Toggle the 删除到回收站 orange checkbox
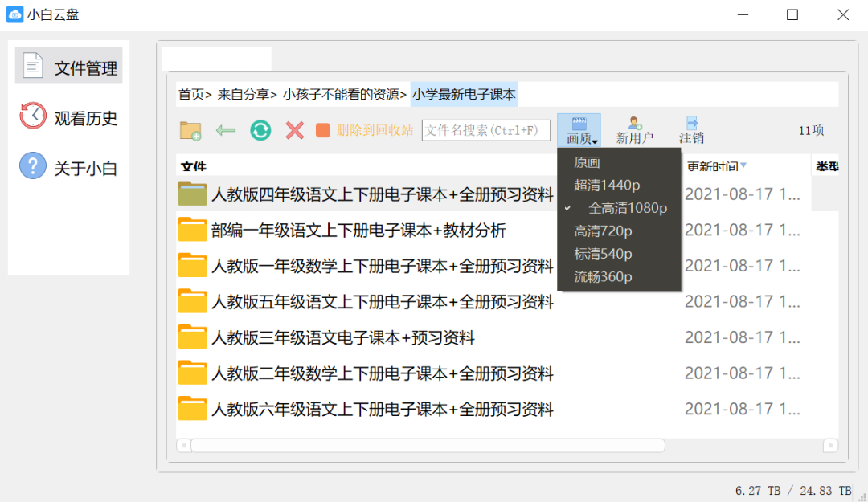868x502 pixels. click(323, 131)
